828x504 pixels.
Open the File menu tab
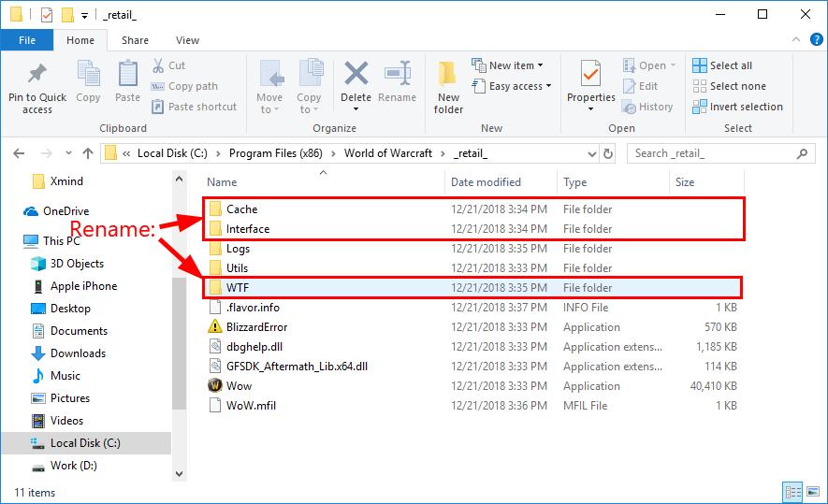coord(27,40)
